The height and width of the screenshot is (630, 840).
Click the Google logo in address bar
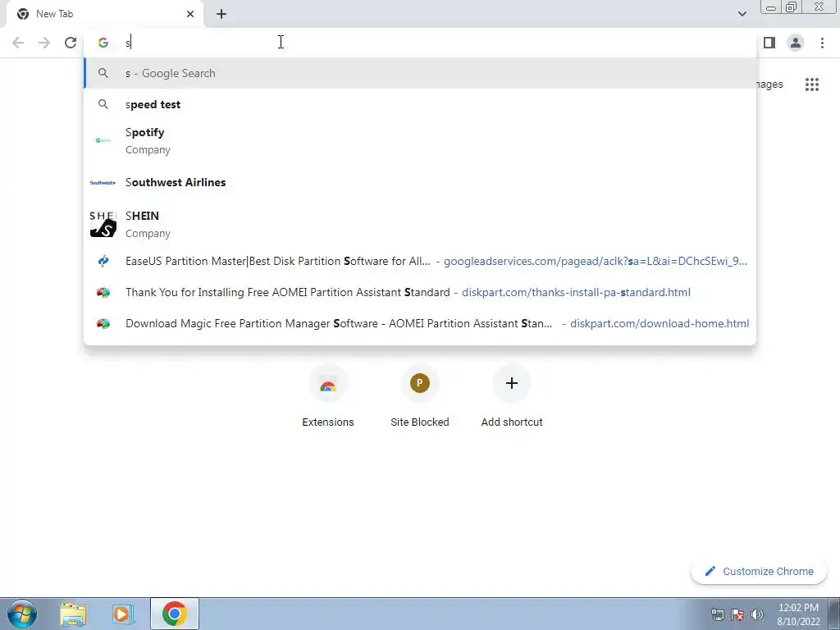point(103,43)
